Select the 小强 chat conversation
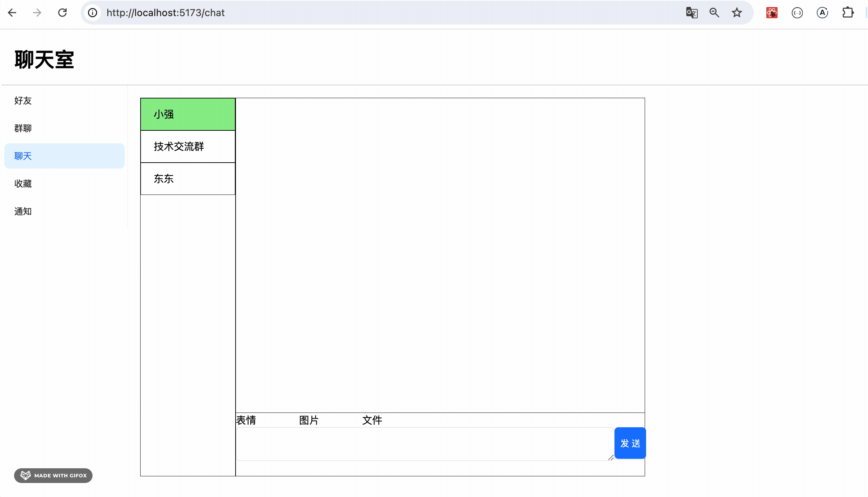868x497 pixels. (x=188, y=114)
